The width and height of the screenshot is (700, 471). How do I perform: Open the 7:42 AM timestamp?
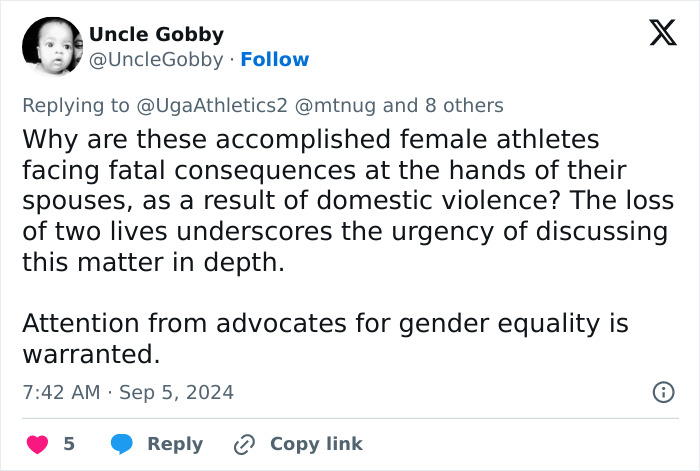click(61, 392)
